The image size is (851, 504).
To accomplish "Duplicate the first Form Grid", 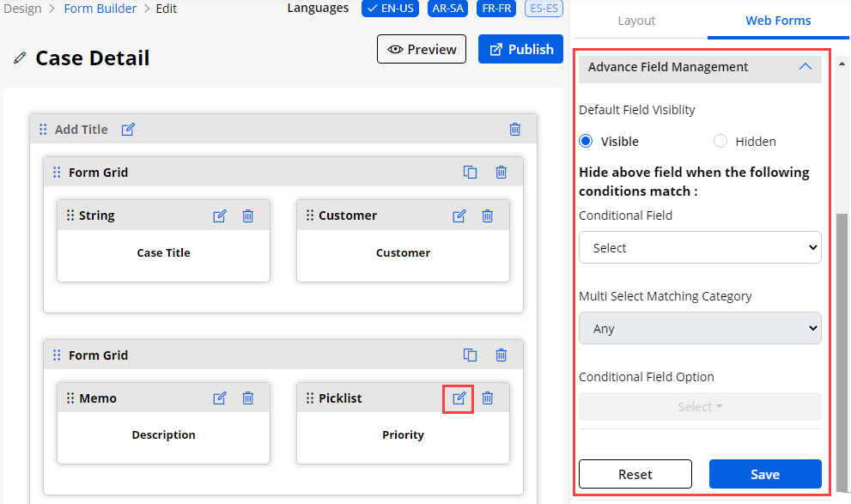I will (471, 173).
